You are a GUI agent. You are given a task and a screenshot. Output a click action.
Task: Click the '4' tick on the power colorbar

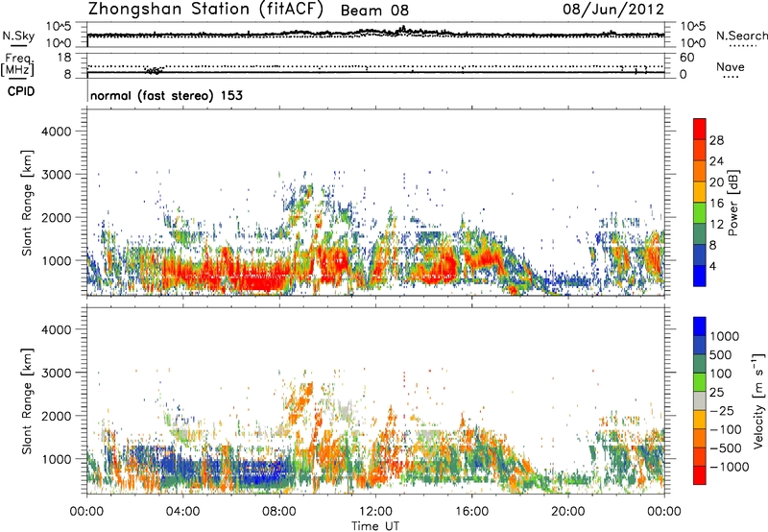pos(712,266)
